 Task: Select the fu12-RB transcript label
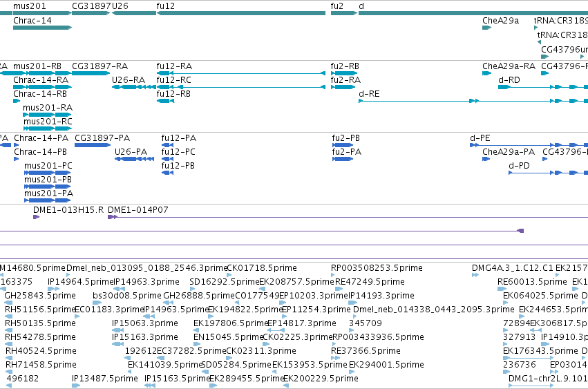tap(173, 94)
